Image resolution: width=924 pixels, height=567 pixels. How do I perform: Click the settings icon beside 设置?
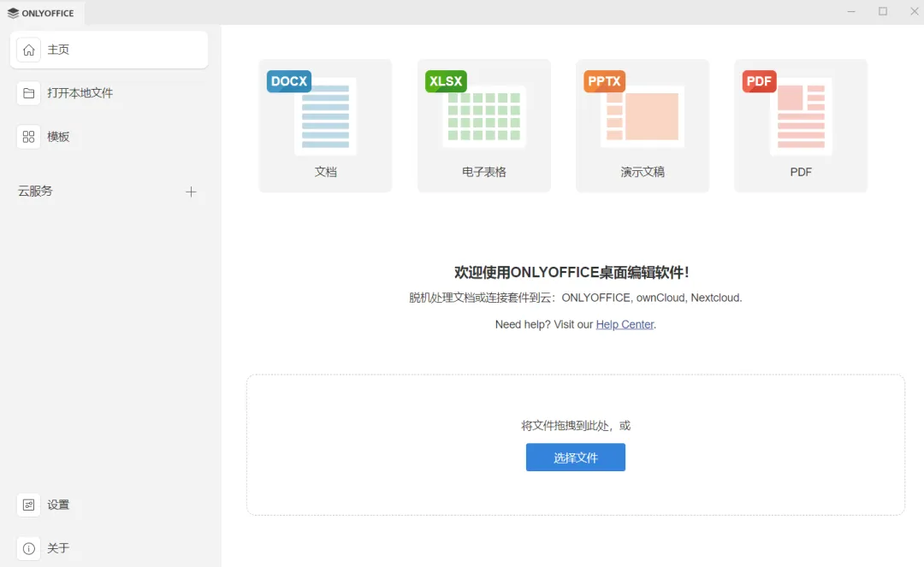coord(28,505)
